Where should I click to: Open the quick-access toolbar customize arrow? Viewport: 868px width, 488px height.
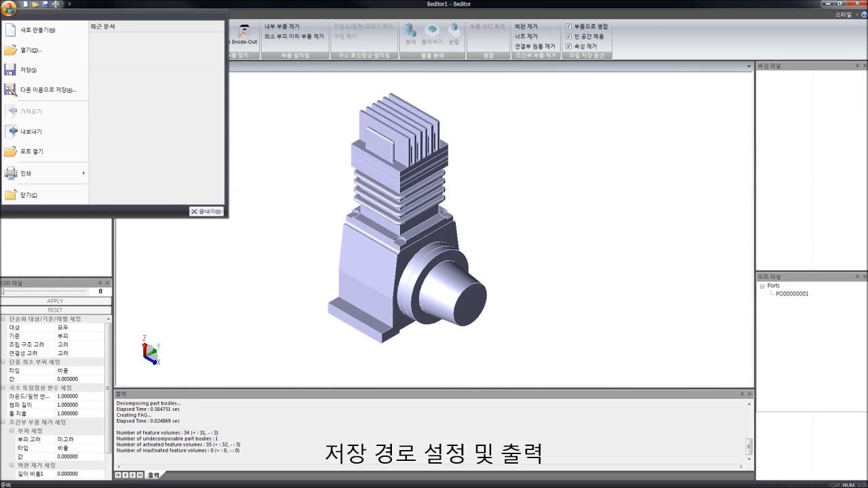pyautogui.click(x=69, y=4)
